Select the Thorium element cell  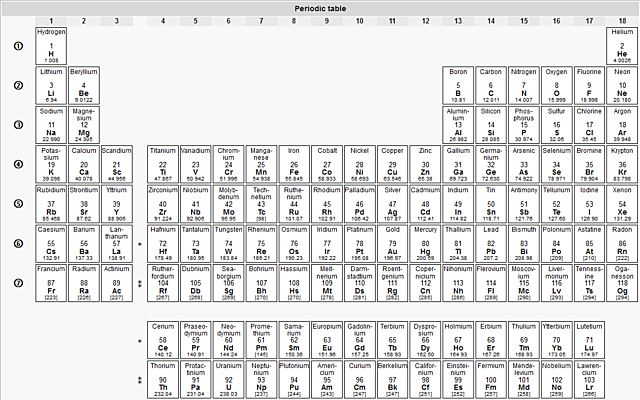[x=163, y=379]
